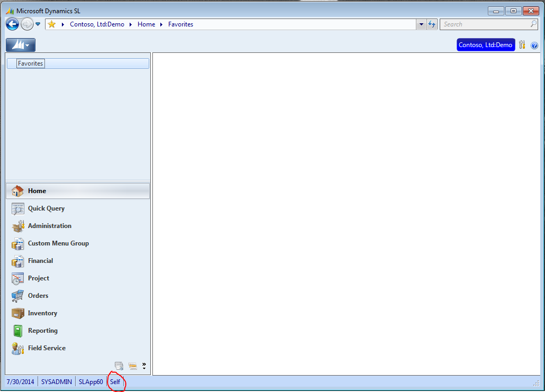The image size is (545, 392).
Task: Maximize the Microsoft Dynamics SL window
Action: pyautogui.click(x=513, y=11)
